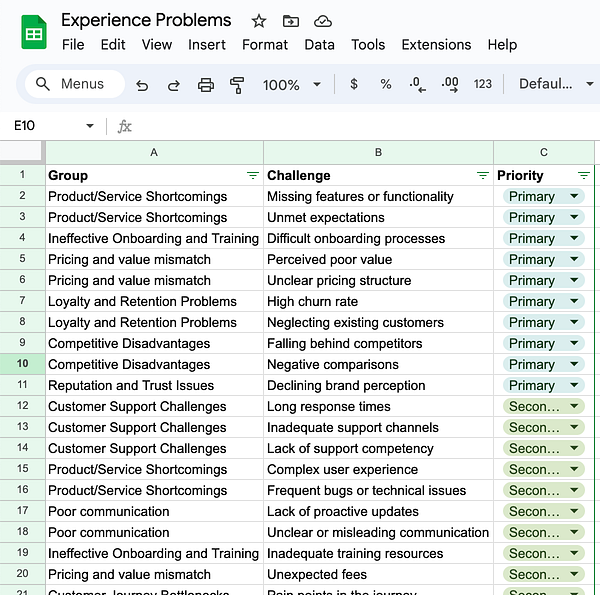Open Priority dropdown for Long response times row
The height and width of the screenshot is (595, 600).
click(574, 406)
